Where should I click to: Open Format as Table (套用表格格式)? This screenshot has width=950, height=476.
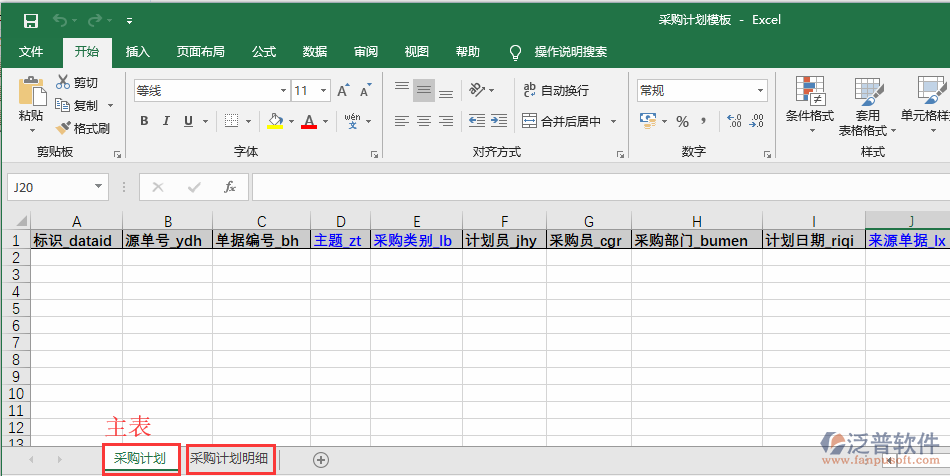868,107
